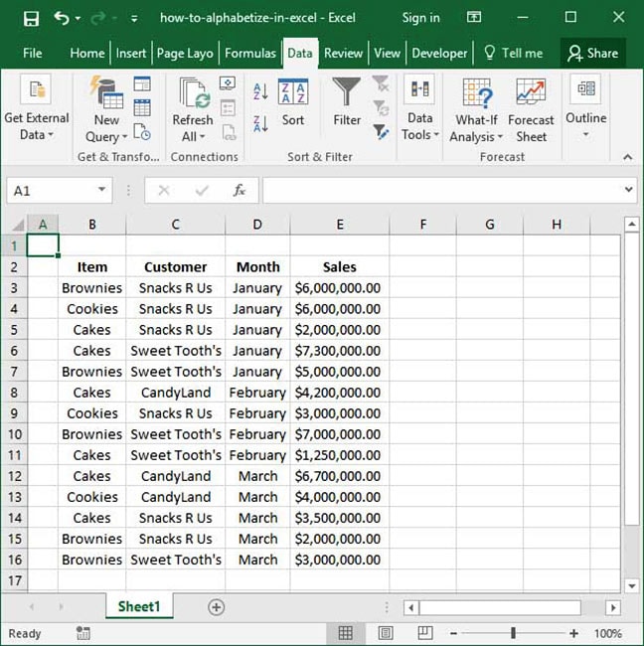644x646 pixels.
Task: Click the Edit Links icon
Action: [229, 132]
